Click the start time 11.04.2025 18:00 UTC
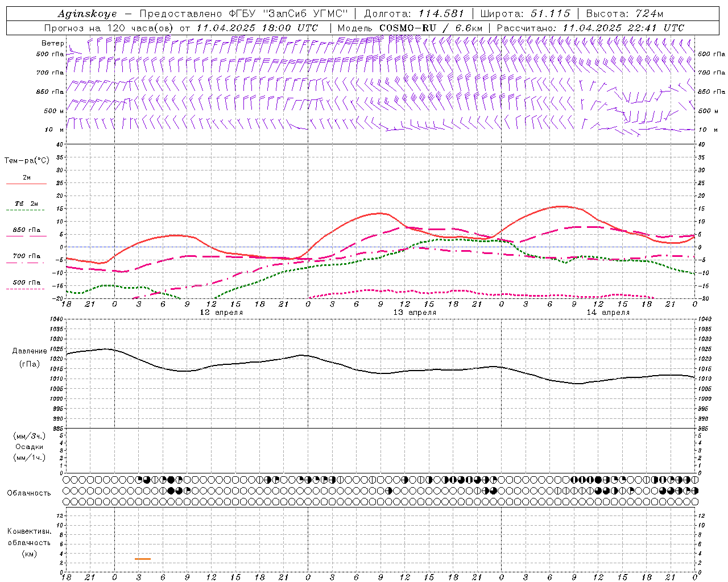728x582 pixels. pos(257,28)
